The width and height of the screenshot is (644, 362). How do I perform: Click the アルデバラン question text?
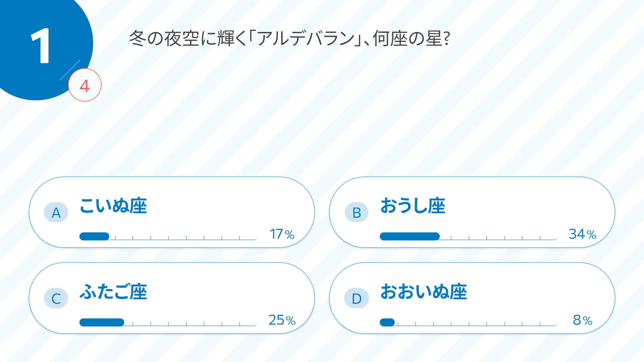point(289,39)
